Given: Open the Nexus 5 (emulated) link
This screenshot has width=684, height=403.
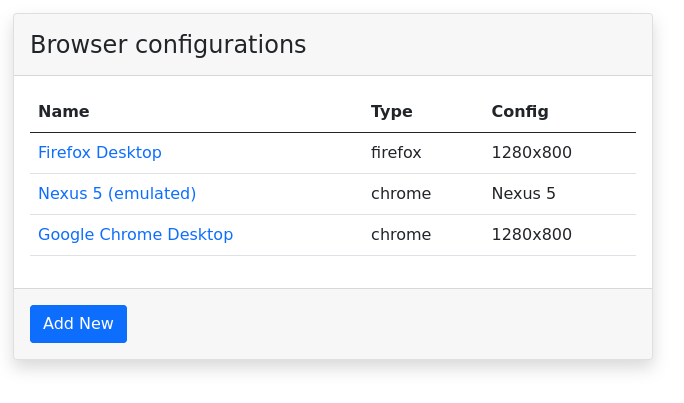Looking at the screenshot, I should (x=117, y=194).
